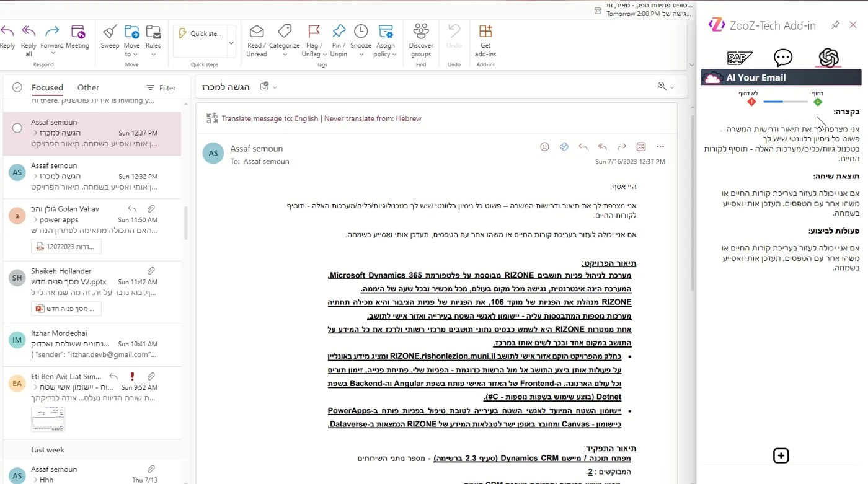868x484 pixels.
Task: Open the chat bubble tab in add-in
Action: coord(783,58)
